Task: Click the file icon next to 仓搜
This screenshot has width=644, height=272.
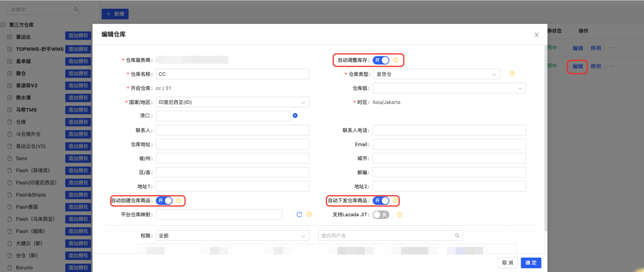Action: [x=10, y=122]
